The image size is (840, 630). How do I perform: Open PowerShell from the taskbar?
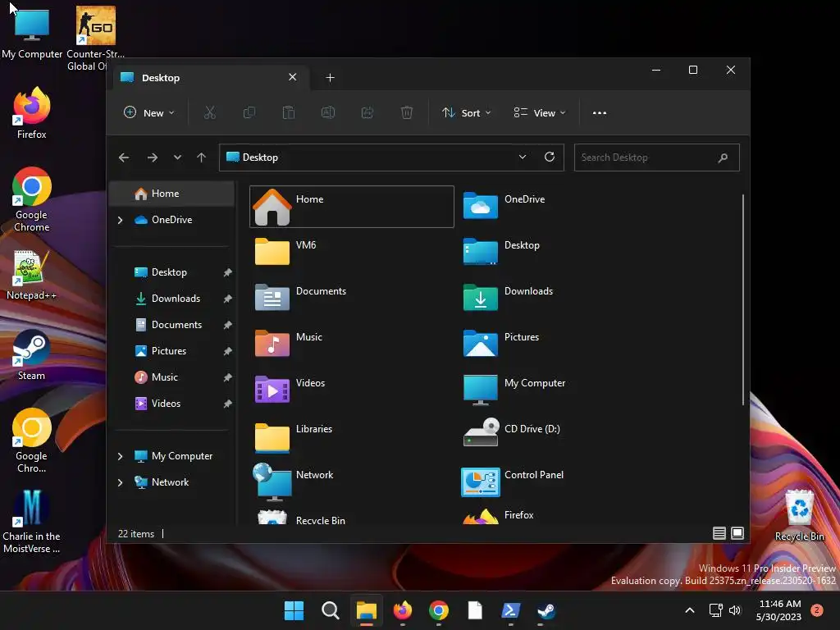pyautogui.click(x=510, y=610)
